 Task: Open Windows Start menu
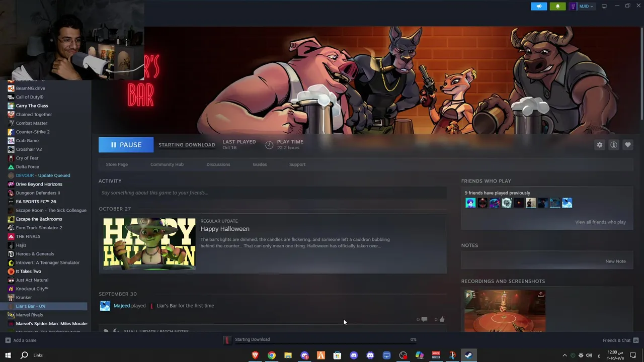pos(8,355)
